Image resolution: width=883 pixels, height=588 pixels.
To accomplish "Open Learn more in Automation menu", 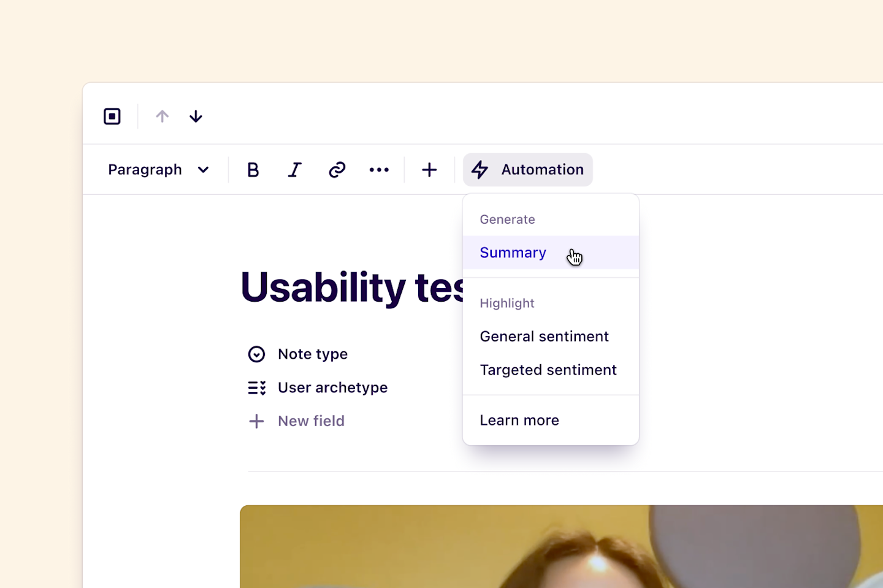I will point(551,420).
